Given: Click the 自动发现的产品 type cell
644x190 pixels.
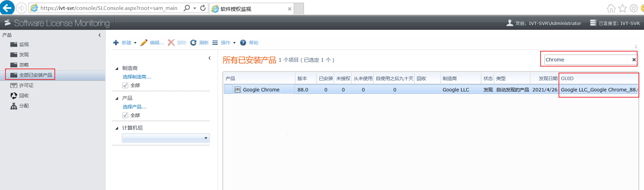Looking at the screenshot, I should 513,90.
